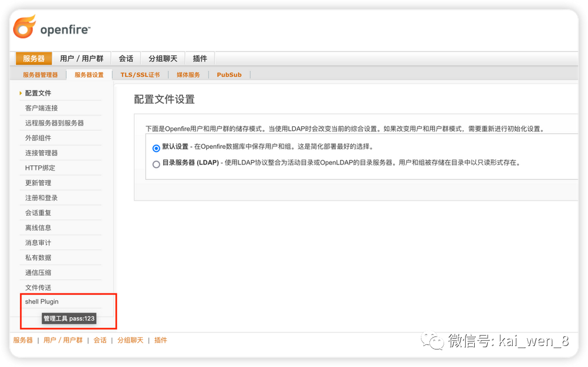Click footer 会话 link
The image size is (588, 367).
(x=100, y=340)
